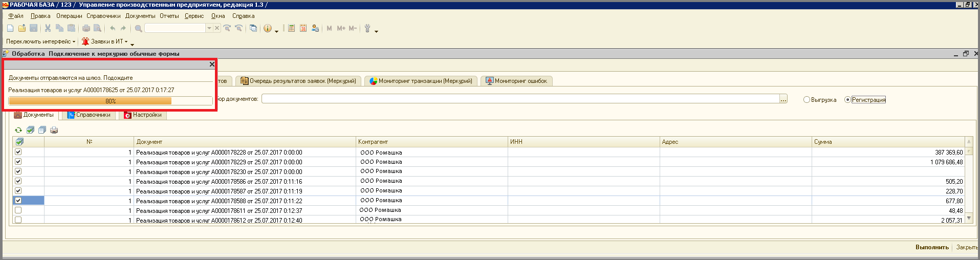This screenshot has height=260, width=980.
Task: Find previous using the toolbar icon
Action: (x=238, y=28)
